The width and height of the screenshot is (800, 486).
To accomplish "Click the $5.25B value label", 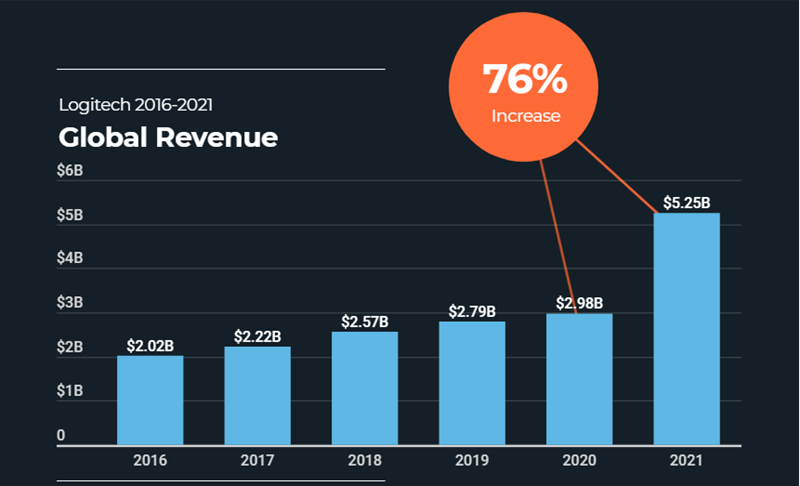I will (x=686, y=203).
